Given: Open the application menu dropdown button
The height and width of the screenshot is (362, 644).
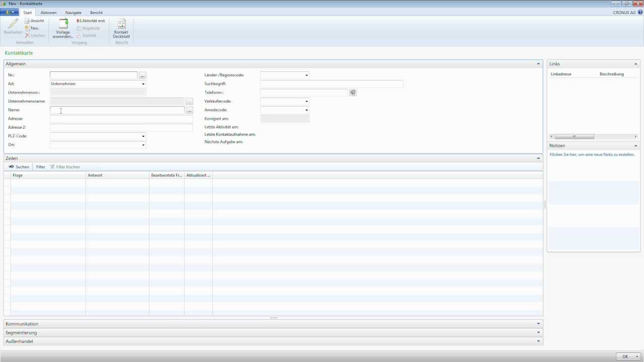Looking at the screenshot, I should click(10, 12).
